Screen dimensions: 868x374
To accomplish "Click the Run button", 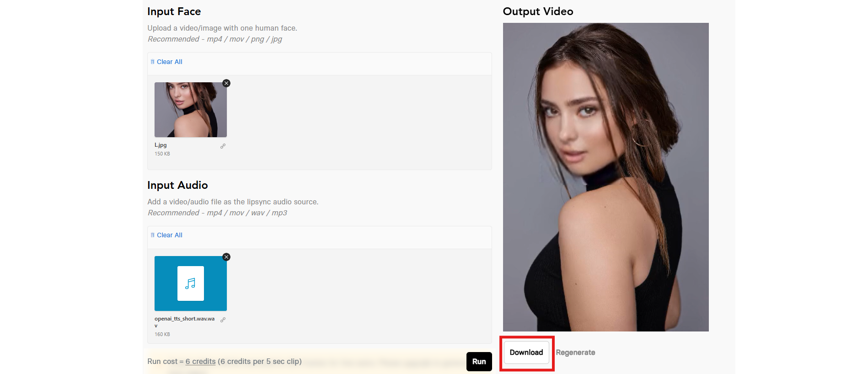I will pyautogui.click(x=479, y=362).
